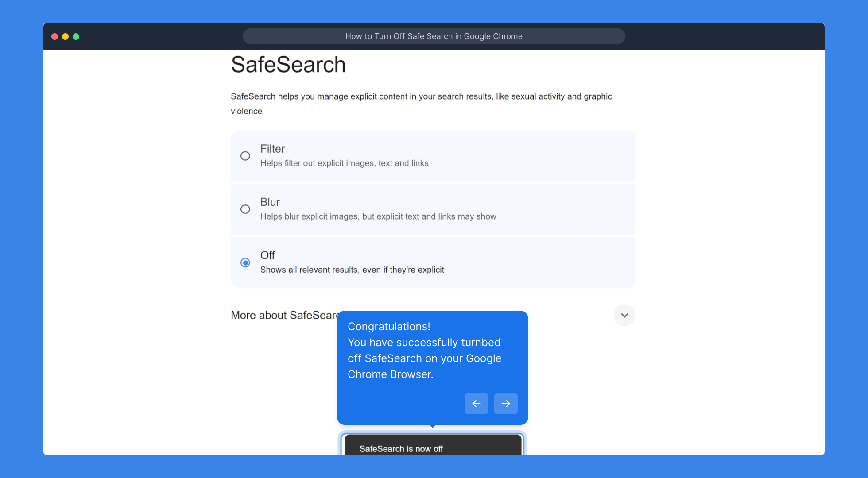Click the back arrow in tooltip
This screenshot has width=868, height=478.
(476, 404)
